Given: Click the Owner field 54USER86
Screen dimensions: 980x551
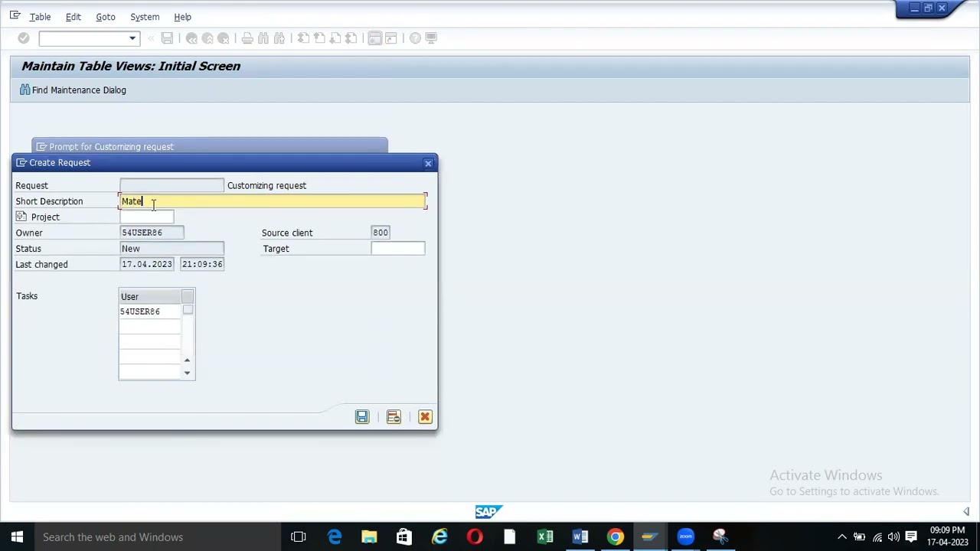Looking at the screenshot, I should point(152,233).
